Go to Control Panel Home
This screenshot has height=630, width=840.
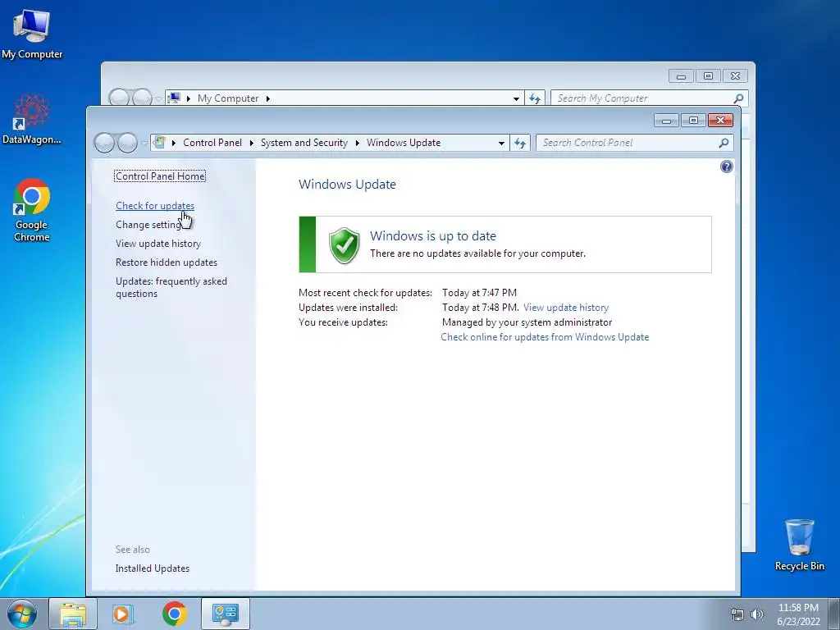[160, 176]
